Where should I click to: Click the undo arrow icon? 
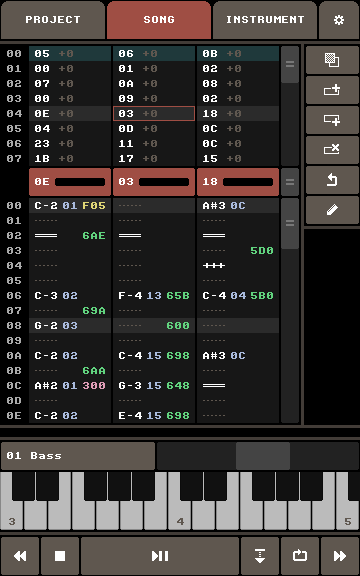[332, 180]
